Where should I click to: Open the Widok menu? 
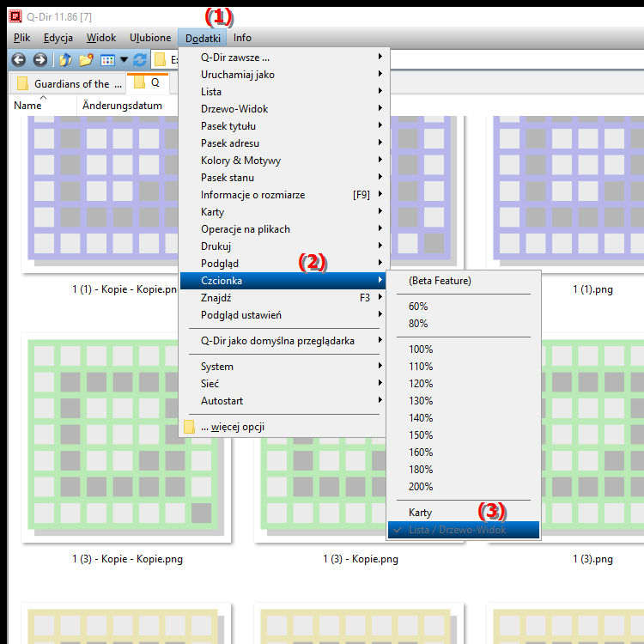pos(101,38)
